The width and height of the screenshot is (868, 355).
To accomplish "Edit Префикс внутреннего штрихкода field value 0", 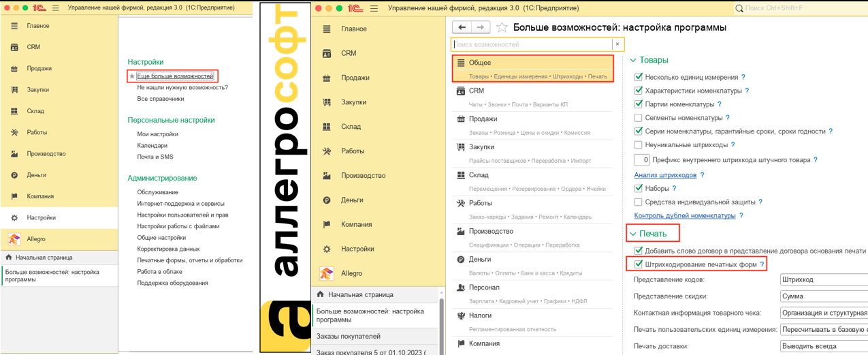I will coord(641,160).
